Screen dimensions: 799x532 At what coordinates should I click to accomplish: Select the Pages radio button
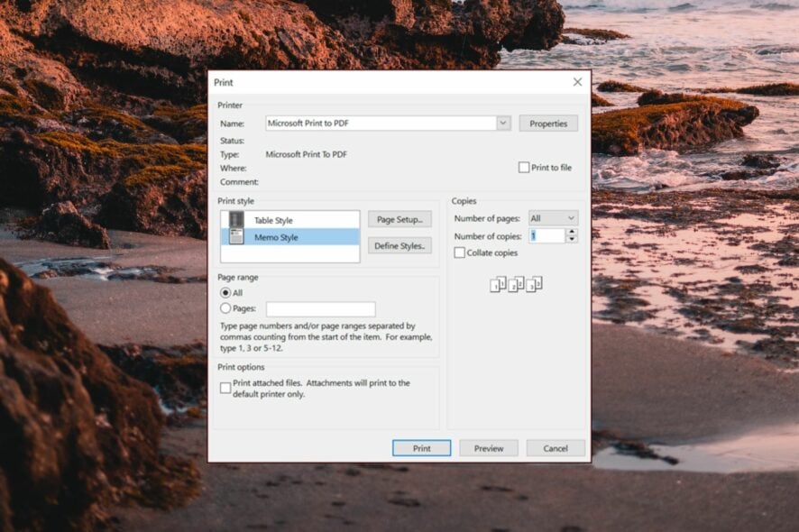pyautogui.click(x=225, y=307)
